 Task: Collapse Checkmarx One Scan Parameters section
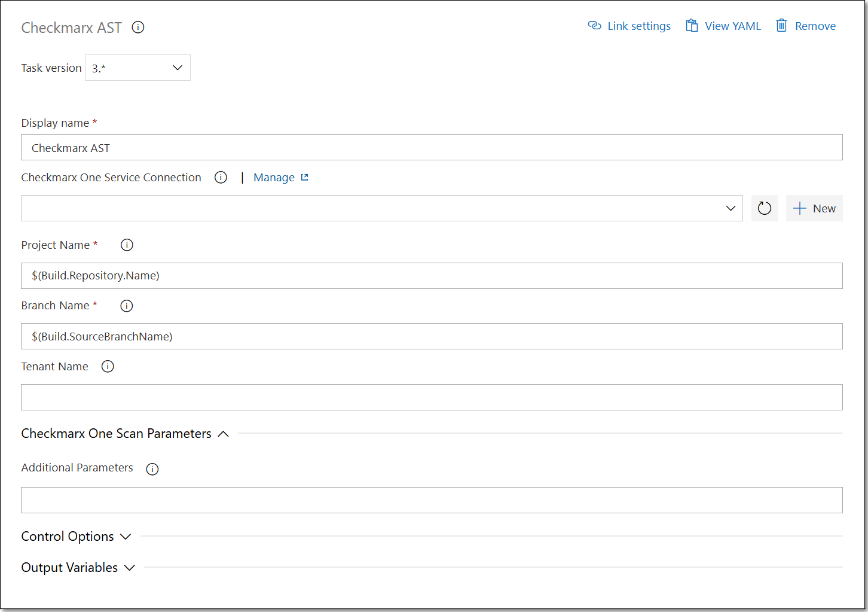(x=125, y=434)
